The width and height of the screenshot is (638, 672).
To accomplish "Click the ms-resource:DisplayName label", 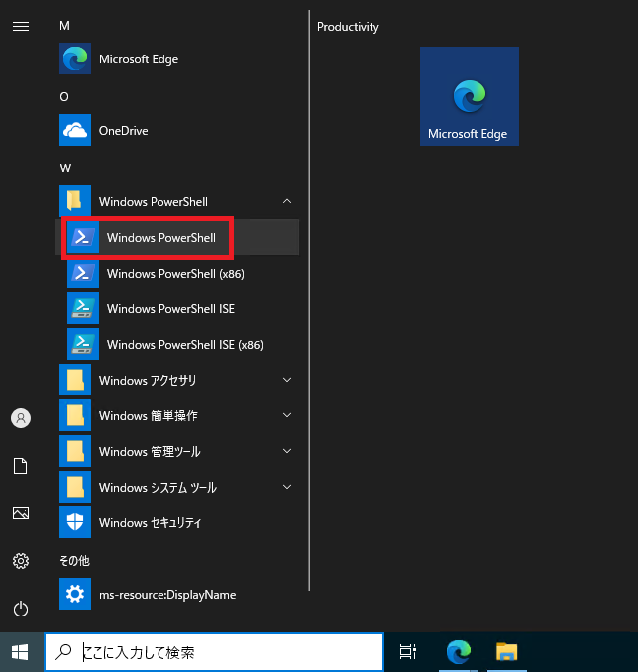I will coord(167,595).
